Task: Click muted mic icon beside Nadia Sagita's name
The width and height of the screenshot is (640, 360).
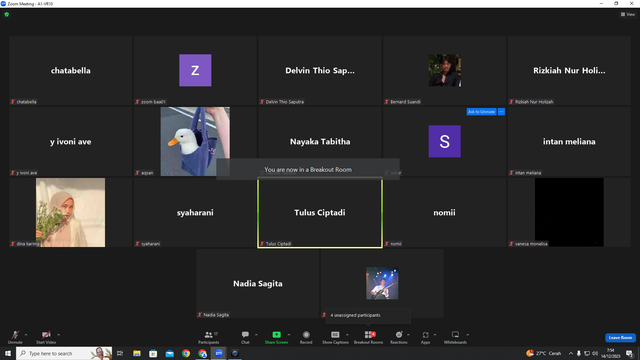Action: point(200,315)
